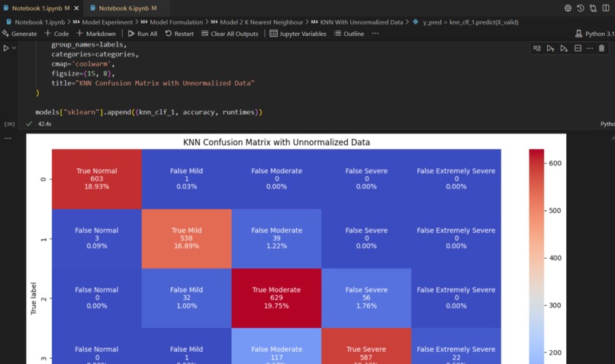Viewport: 615px width, 364px height.
Task: Open notebook settings gear icon
Action: click(x=568, y=8)
